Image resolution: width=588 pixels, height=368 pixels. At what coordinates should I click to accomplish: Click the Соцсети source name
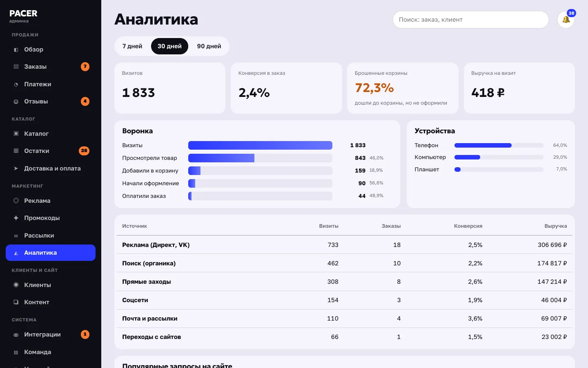tap(135, 300)
